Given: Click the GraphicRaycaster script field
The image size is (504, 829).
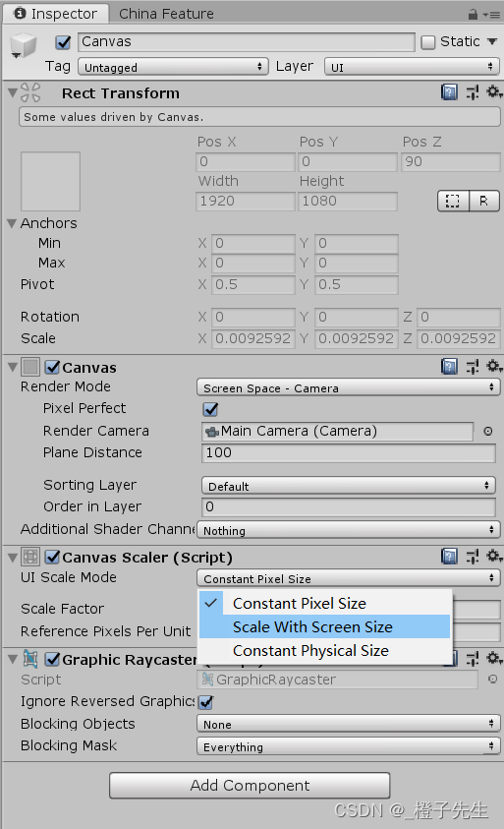Looking at the screenshot, I should tap(338, 680).
